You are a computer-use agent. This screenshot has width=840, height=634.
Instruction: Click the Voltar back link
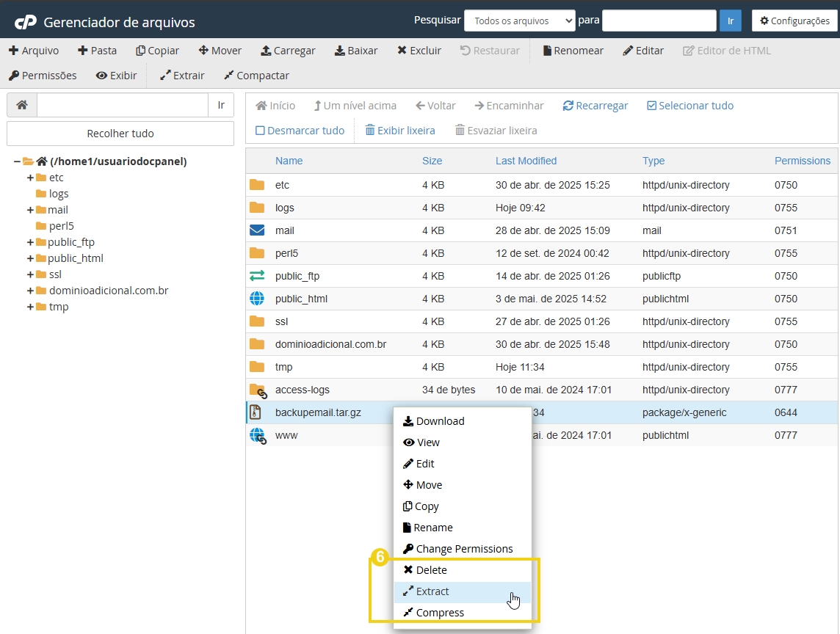tap(435, 106)
